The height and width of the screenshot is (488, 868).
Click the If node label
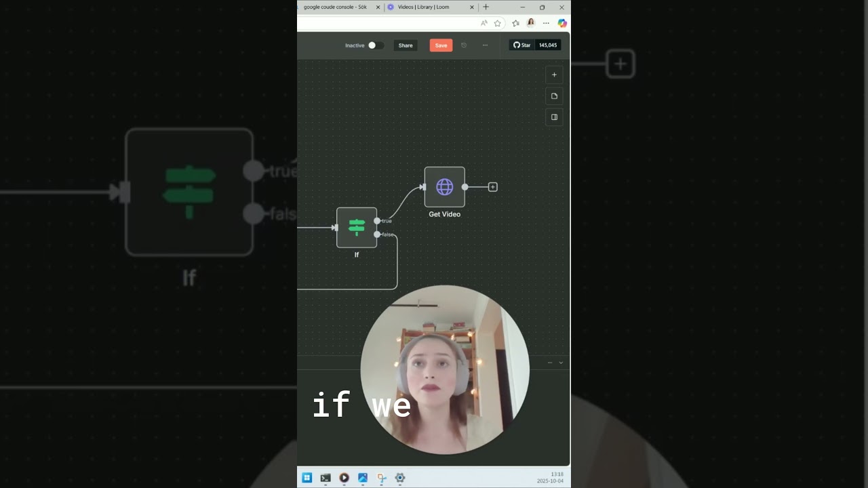point(357,255)
